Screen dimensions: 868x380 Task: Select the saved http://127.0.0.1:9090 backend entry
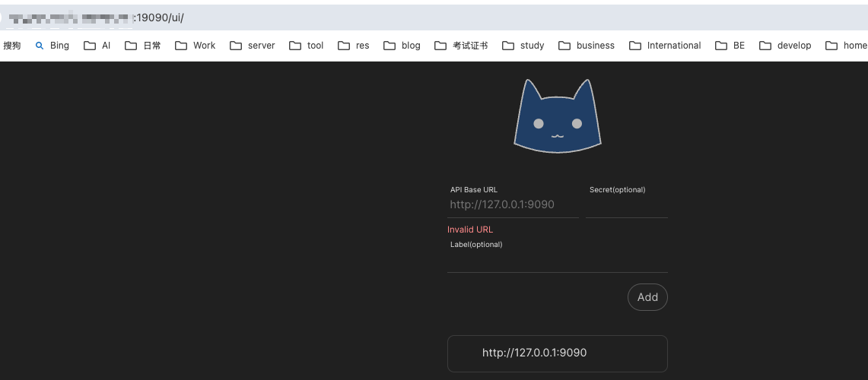click(x=557, y=353)
